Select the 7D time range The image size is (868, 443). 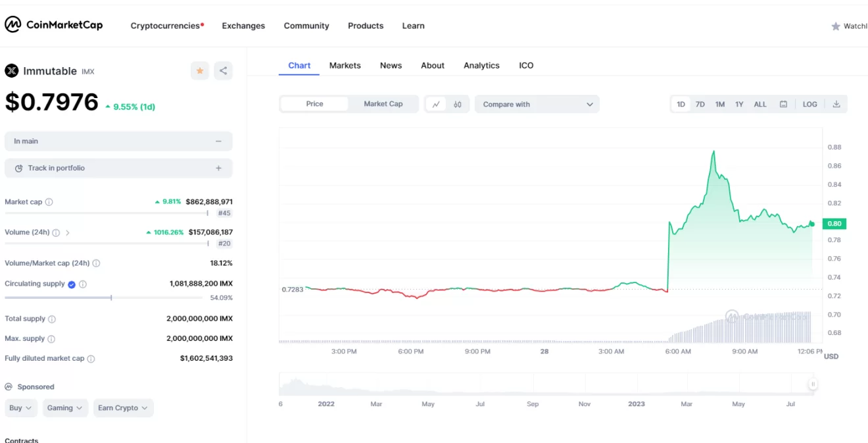point(700,104)
